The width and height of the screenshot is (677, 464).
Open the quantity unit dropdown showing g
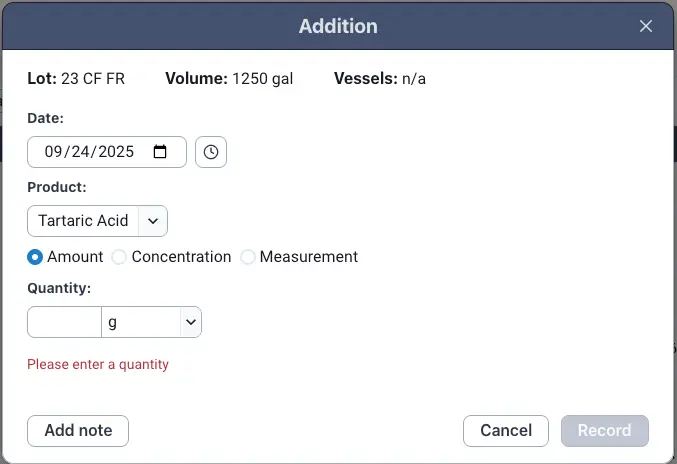click(152, 322)
